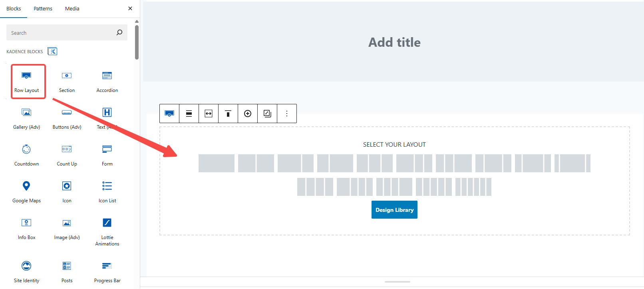The image size is (644, 289).
Task: Open the more options kebab menu
Action: 286,114
